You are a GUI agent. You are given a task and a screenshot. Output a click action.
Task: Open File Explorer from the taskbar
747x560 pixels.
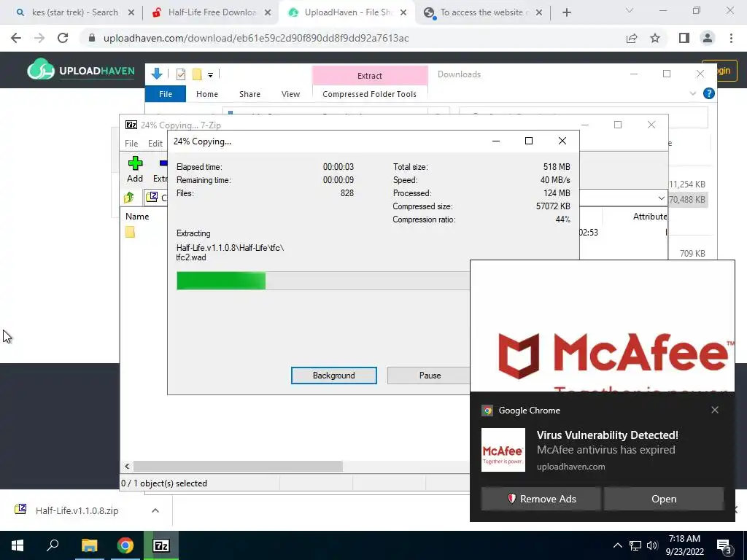[x=89, y=545]
